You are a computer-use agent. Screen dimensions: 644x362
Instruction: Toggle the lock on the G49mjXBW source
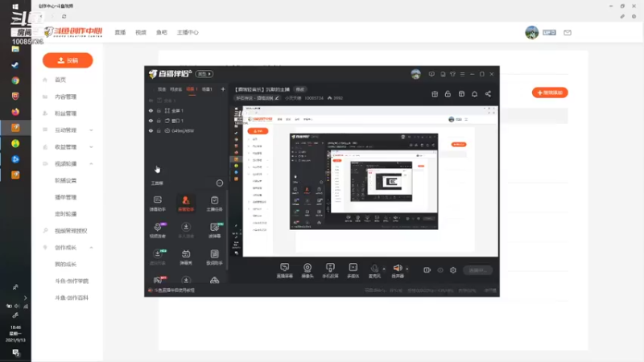point(159,131)
